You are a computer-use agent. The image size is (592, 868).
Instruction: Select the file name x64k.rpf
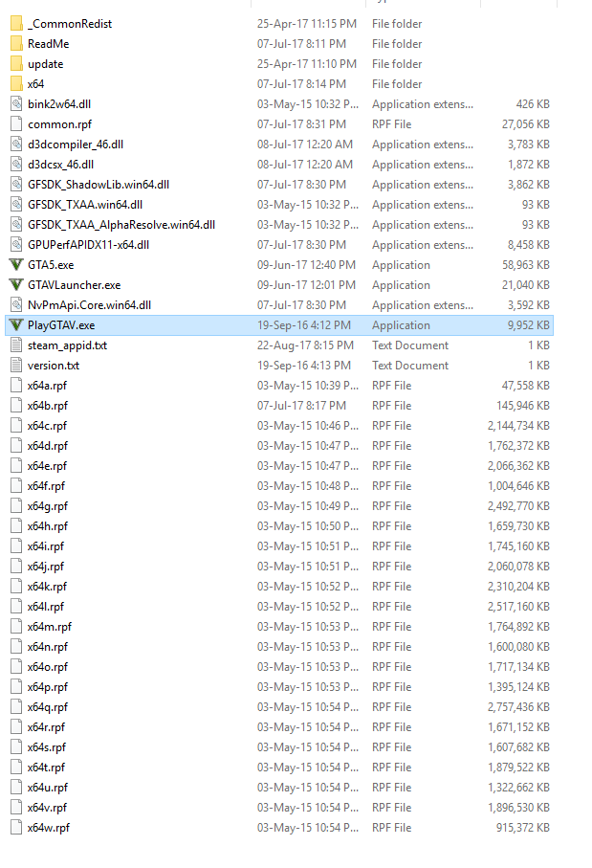[47, 587]
